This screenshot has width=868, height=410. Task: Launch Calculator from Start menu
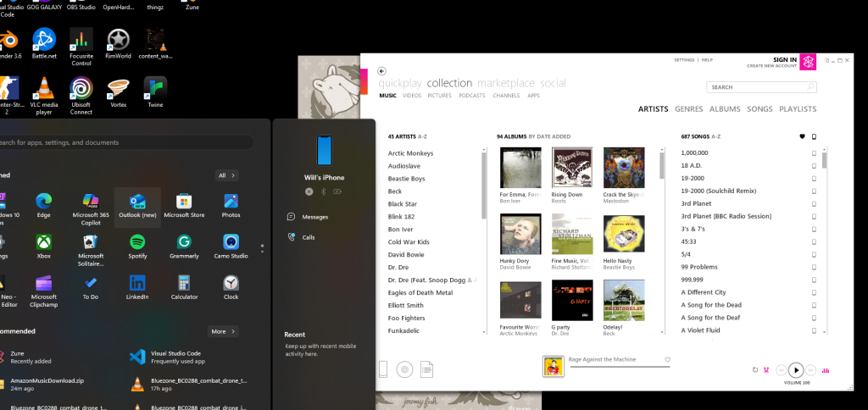(184, 288)
